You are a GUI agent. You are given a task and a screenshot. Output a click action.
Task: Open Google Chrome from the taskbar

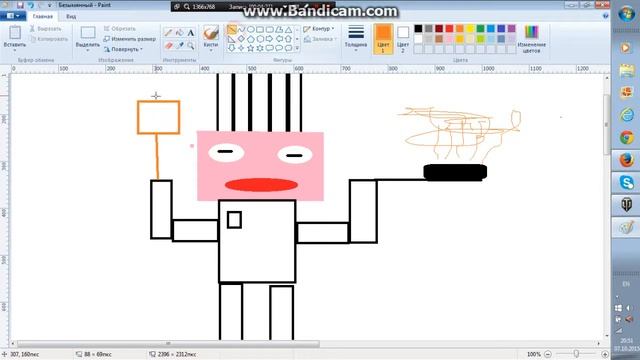(626, 138)
